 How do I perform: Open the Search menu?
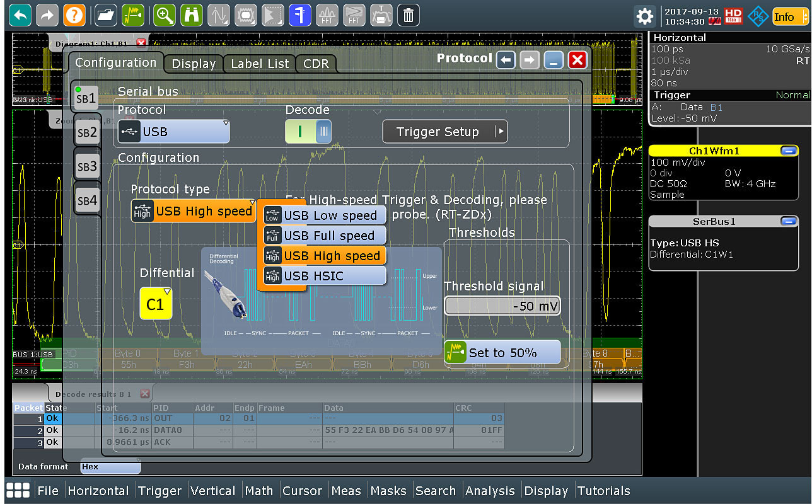coord(436,491)
